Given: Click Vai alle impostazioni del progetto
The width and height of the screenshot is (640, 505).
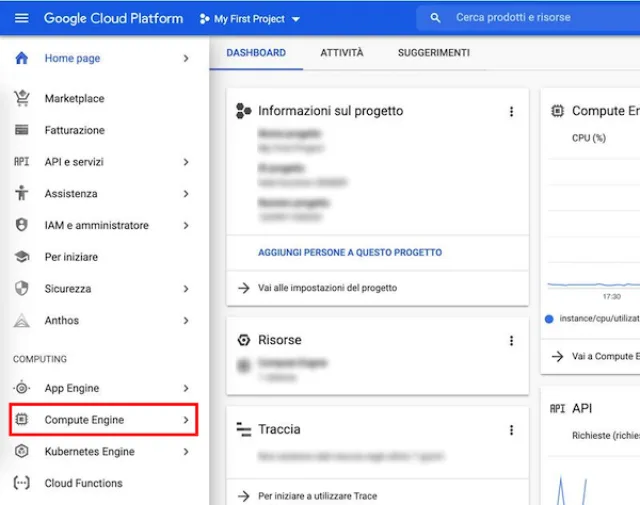Looking at the screenshot, I should click(327, 288).
